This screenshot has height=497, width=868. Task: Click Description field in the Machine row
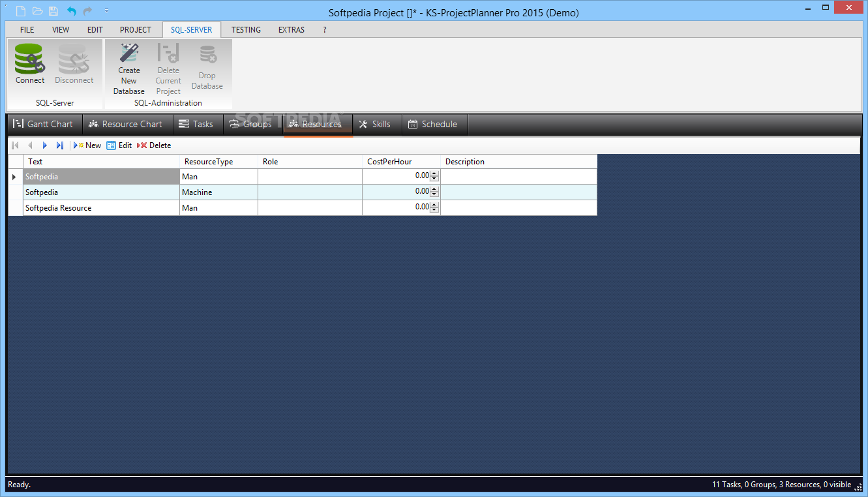518,192
